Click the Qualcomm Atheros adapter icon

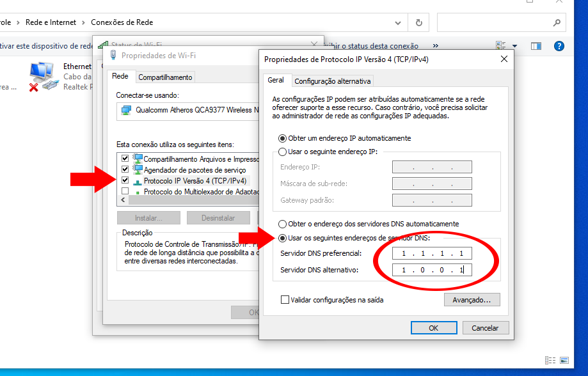pyautogui.click(x=125, y=110)
